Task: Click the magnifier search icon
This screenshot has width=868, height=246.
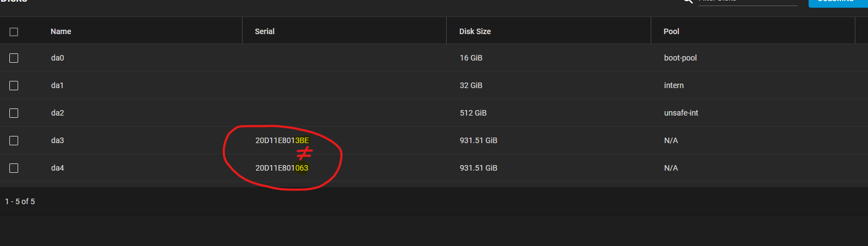Action: [x=688, y=2]
